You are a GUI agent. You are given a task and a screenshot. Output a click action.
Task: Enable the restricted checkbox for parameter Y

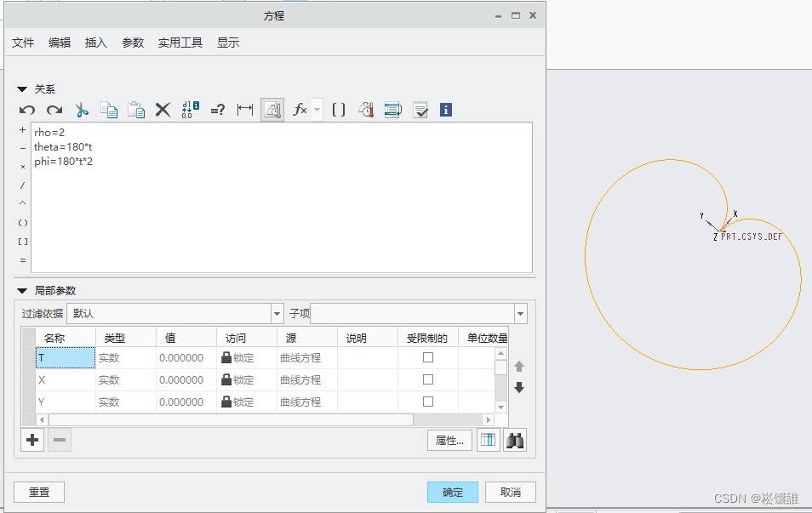click(x=428, y=402)
